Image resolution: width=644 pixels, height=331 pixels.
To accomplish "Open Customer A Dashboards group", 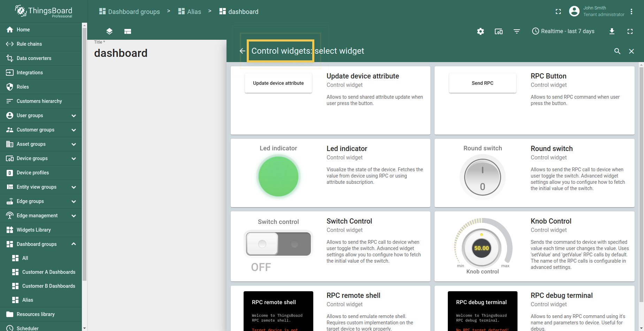I will tap(41, 272).
